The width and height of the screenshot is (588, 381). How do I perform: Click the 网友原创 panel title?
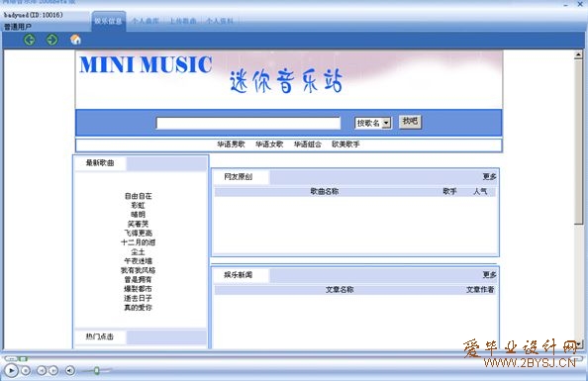tap(239, 177)
